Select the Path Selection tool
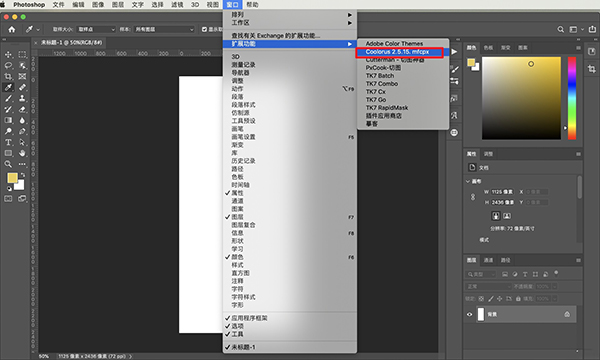This screenshot has height=360, width=600. (x=22, y=142)
